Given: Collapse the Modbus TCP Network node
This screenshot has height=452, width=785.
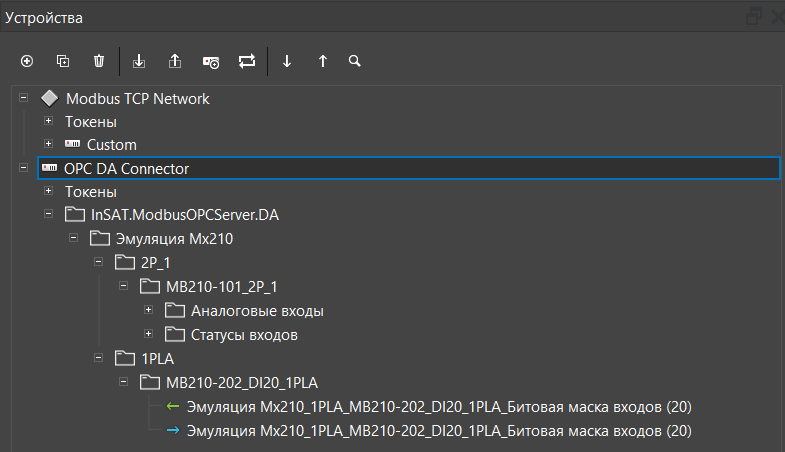Looking at the screenshot, I should coord(23,98).
